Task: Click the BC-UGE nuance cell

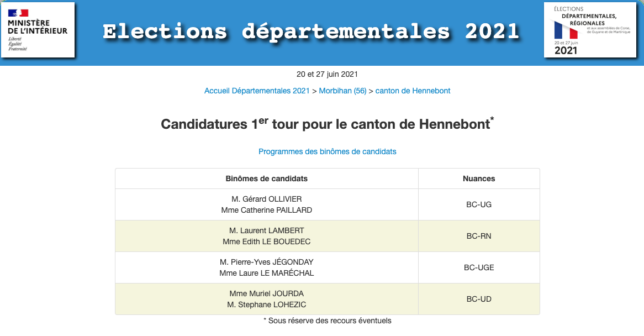Action: coord(479,267)
